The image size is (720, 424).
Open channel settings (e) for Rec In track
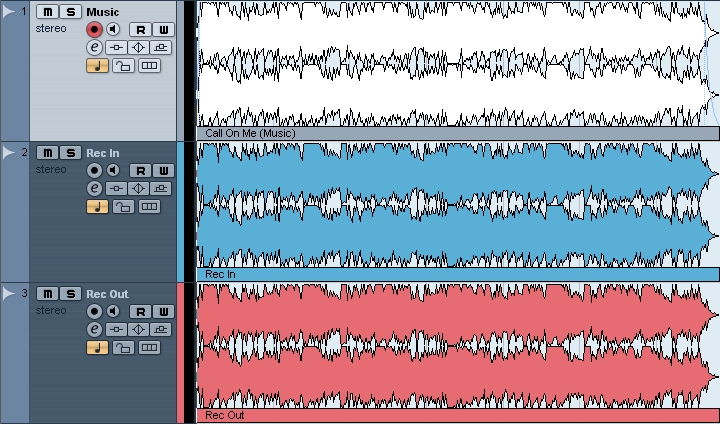click(x=94, y=188)
